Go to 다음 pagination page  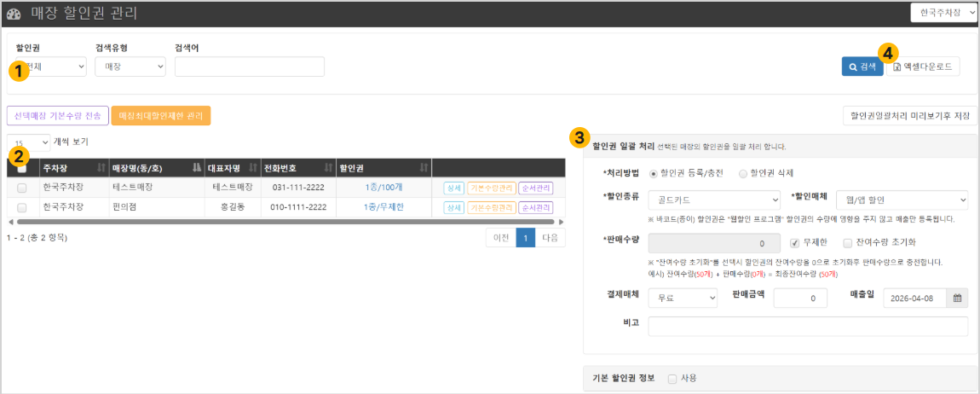coord(550,238)
